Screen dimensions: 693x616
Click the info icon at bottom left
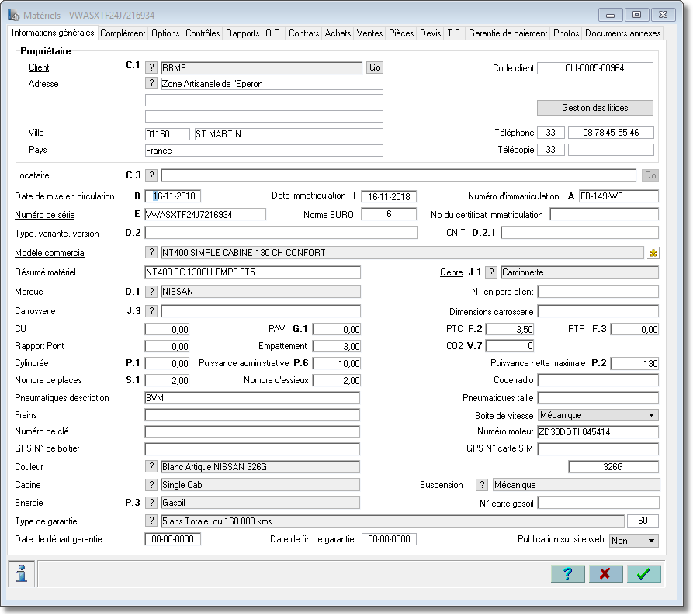[21, 573]
